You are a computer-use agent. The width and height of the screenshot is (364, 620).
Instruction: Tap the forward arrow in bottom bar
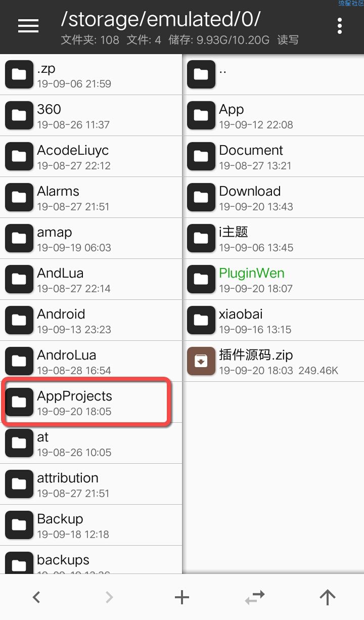tap(109, 597)
